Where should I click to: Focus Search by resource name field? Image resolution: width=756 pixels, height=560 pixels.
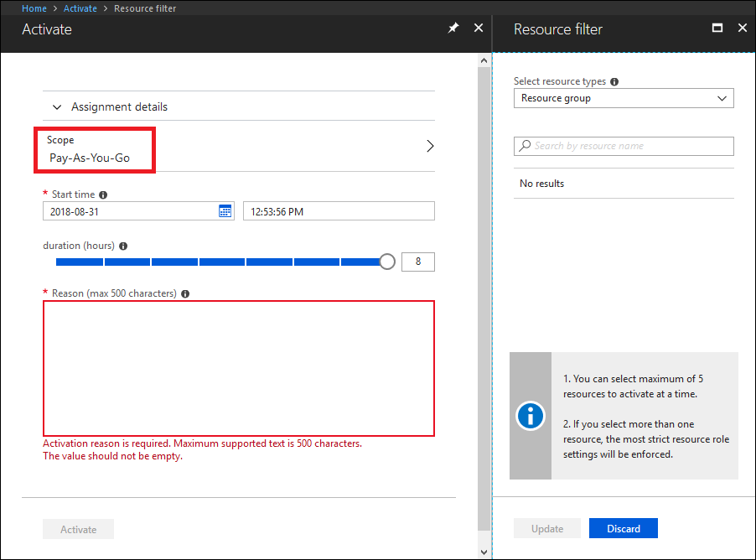(624, 146)
